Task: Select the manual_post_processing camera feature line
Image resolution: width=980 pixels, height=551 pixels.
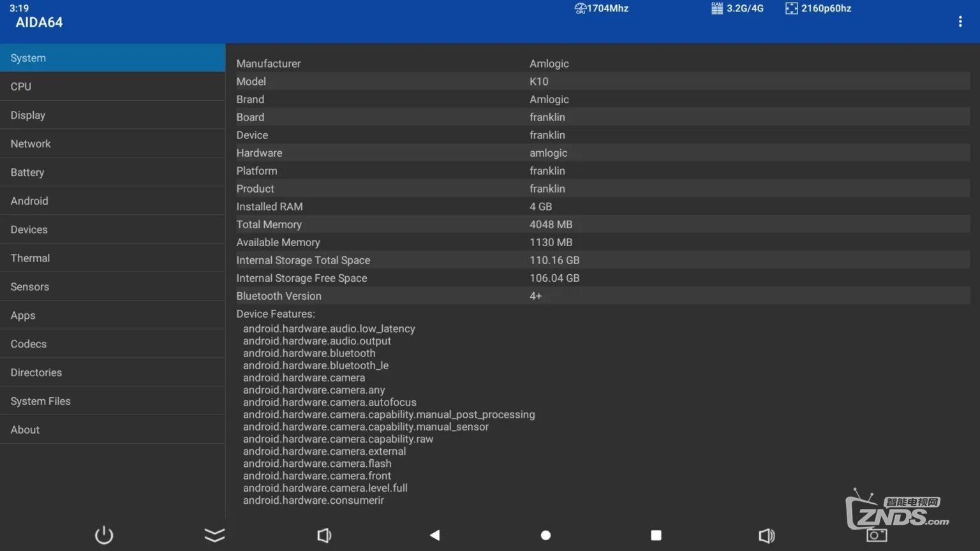Action: click(x=389, y=415)
